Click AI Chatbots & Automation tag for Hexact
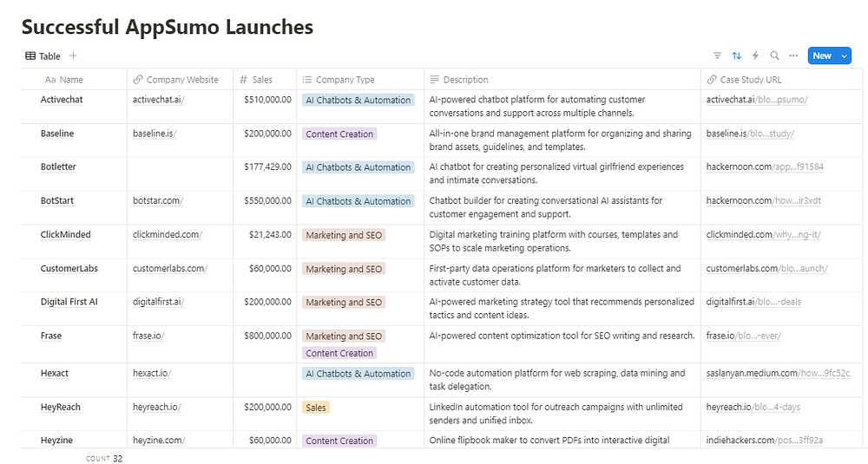Viewport: 868px width, 464px height. point(358,374)
